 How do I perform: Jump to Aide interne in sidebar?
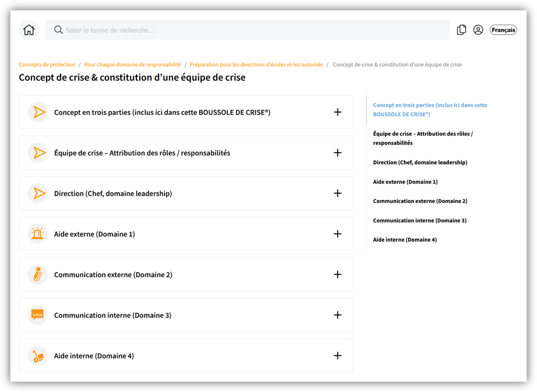click(405, 240)
